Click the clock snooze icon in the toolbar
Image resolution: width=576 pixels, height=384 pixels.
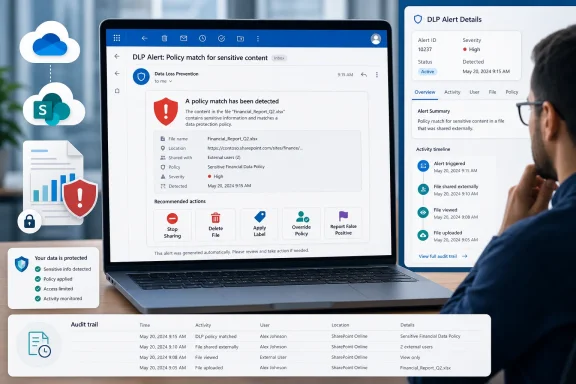tap(202, 38)
